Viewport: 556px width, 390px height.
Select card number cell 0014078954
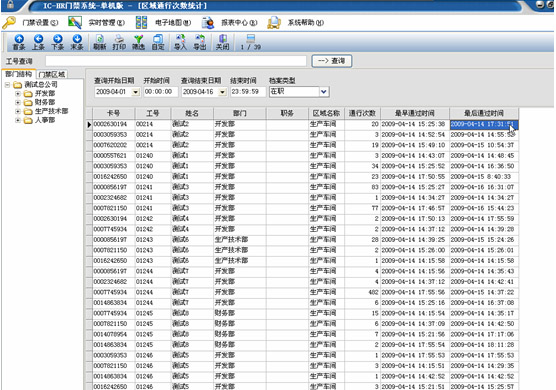pos(113,334)
